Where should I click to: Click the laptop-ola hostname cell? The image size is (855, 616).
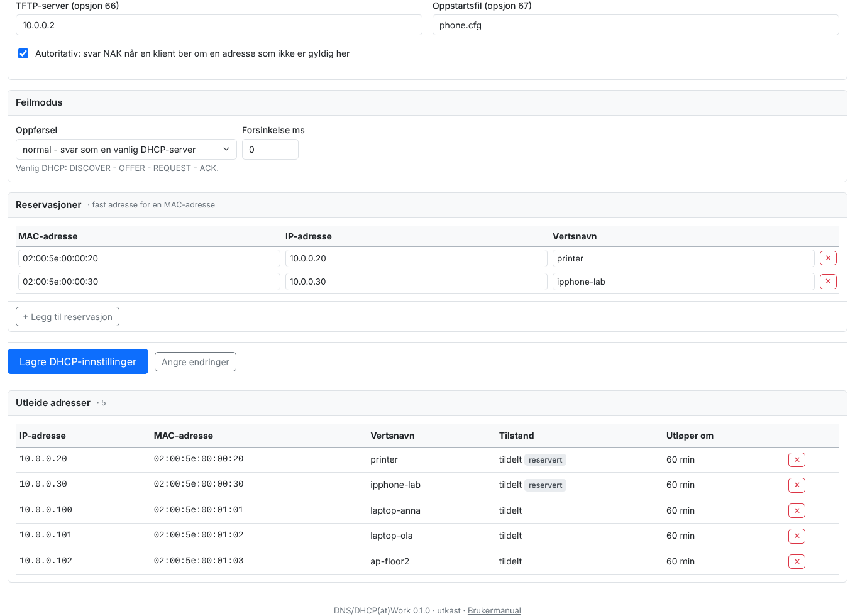[x=392, y=536]
